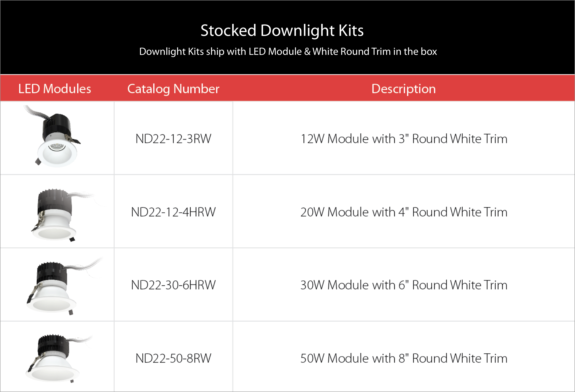Click the 30W Module with 6" trim description
This screenshot has height=392, width=575.
404,285
